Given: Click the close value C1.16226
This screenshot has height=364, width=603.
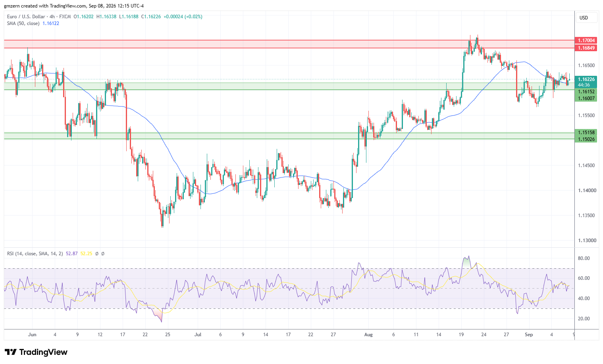Looking at the screenshot, I should [151, 17].
